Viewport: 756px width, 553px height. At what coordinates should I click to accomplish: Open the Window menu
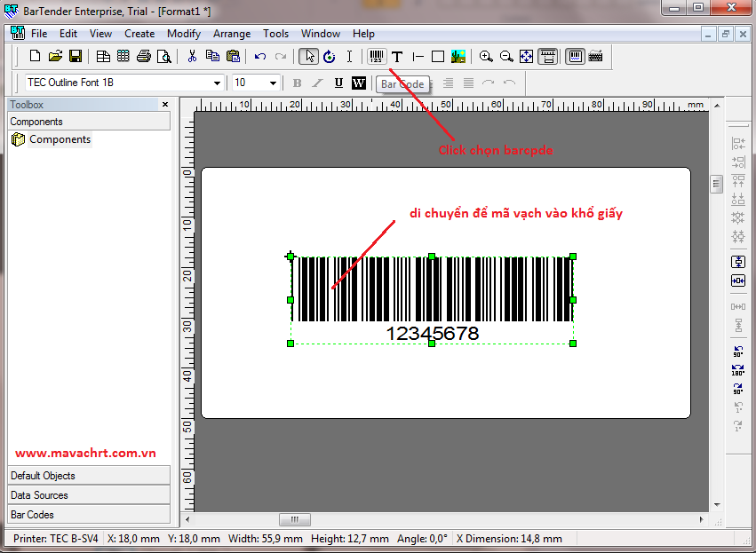point(321,34)
